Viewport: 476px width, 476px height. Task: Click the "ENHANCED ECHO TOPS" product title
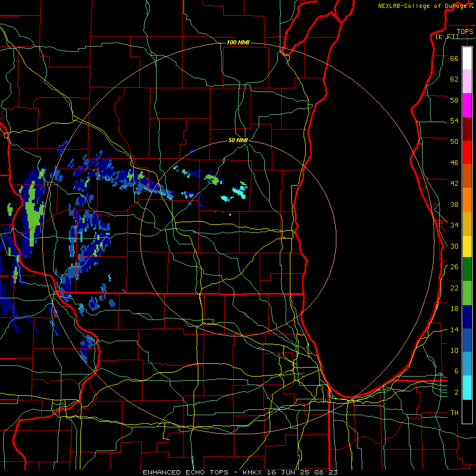(186, 472)
